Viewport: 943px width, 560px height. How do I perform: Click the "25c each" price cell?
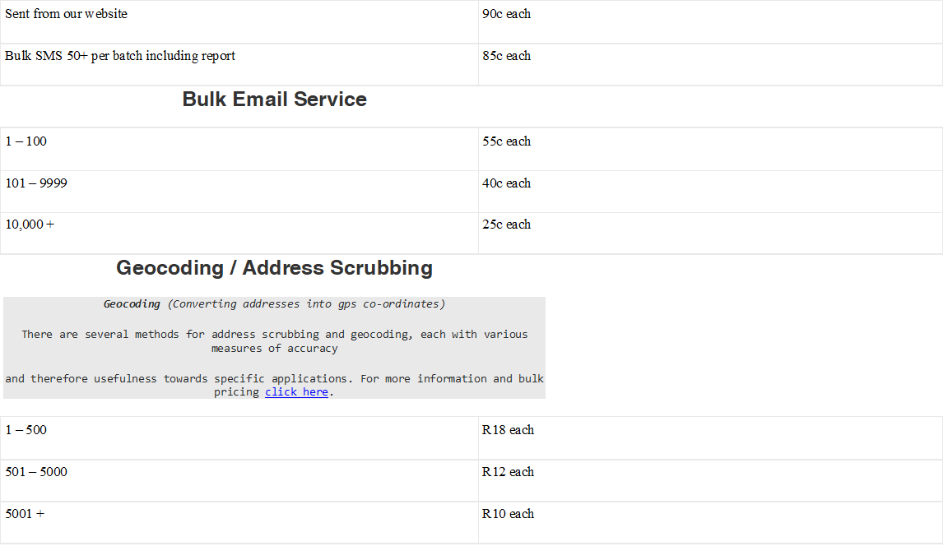coord(507,224)
